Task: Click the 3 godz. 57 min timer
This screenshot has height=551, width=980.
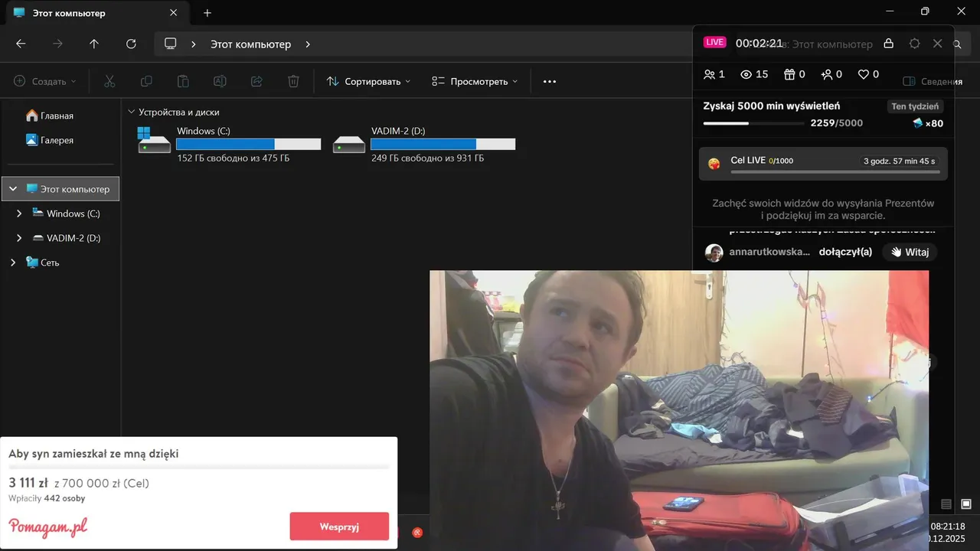Action: tap(900, 161)
